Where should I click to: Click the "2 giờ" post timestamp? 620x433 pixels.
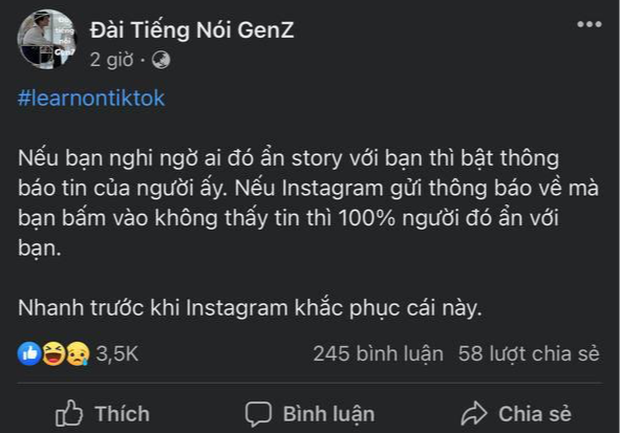tap(111, 60)
